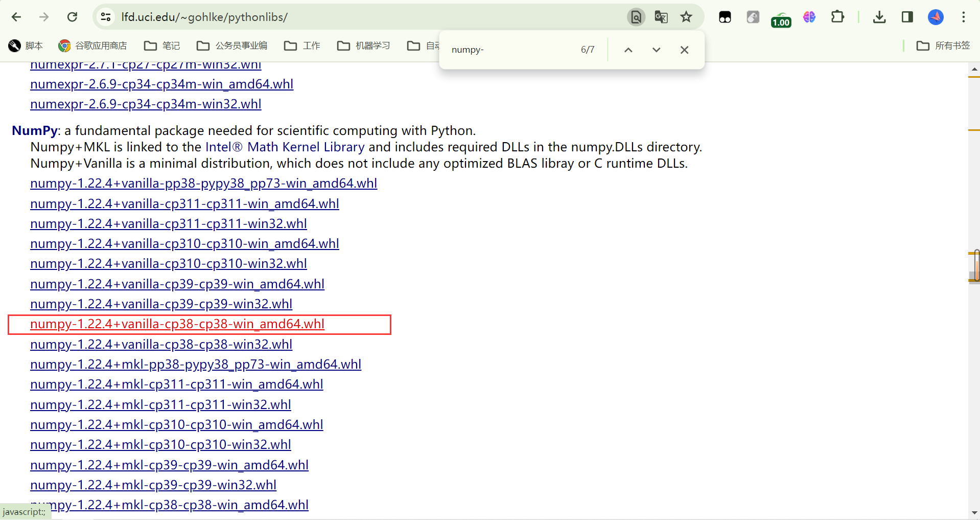The height and width of the screenshot is (520, 980).
Task: Go to next find match with down chevron
Action: (x=657, y=50)
